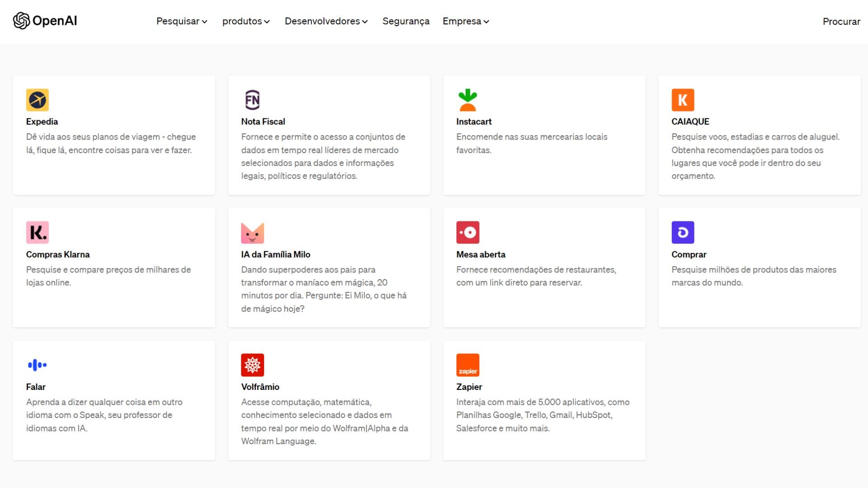Click the Expedia airplane icon

pyautogui.click(x=37, y=100)
